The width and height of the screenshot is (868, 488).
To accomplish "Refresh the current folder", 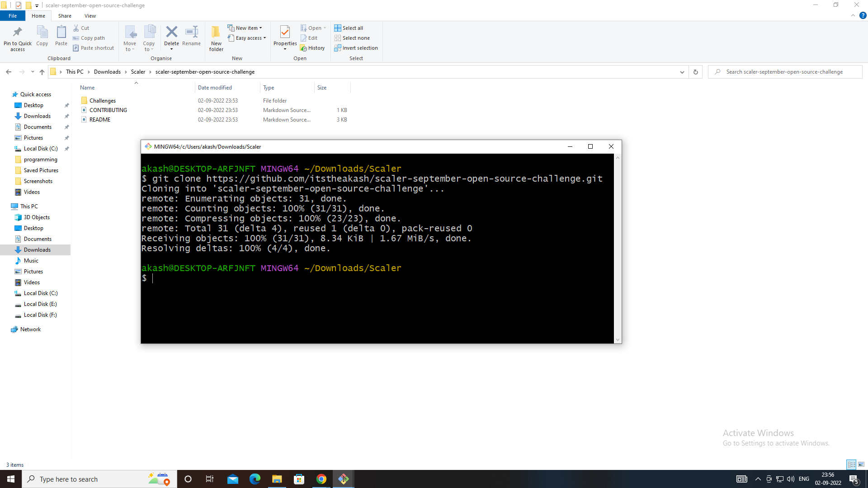I will pyautogui.click(x=695, y=71).
